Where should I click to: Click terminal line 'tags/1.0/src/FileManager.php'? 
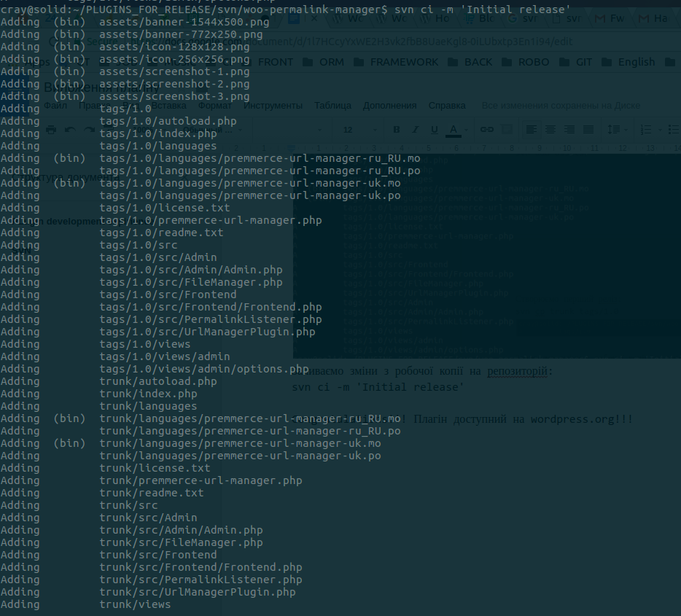pyautogui.click(x=190, y=282)
